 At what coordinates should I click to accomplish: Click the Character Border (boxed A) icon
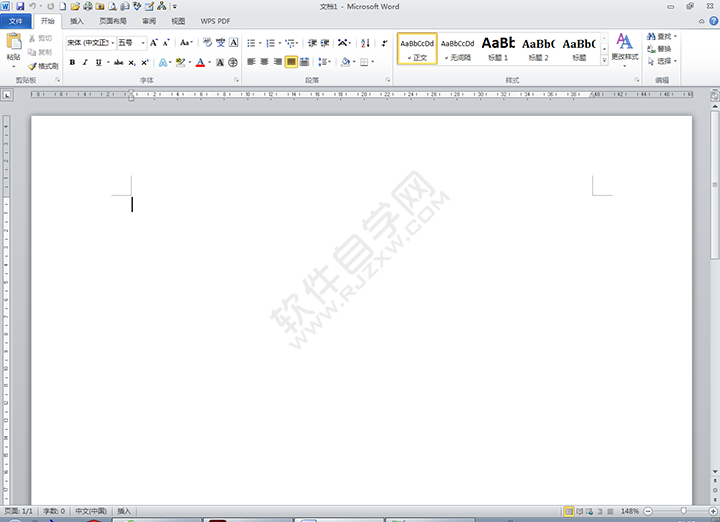233,43
